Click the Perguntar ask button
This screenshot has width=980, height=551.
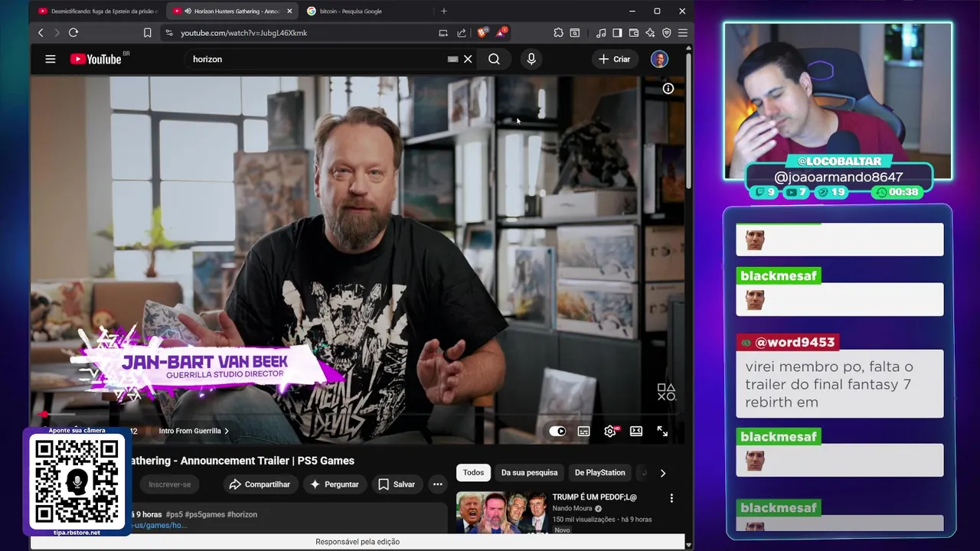click(x=334, y=484)
